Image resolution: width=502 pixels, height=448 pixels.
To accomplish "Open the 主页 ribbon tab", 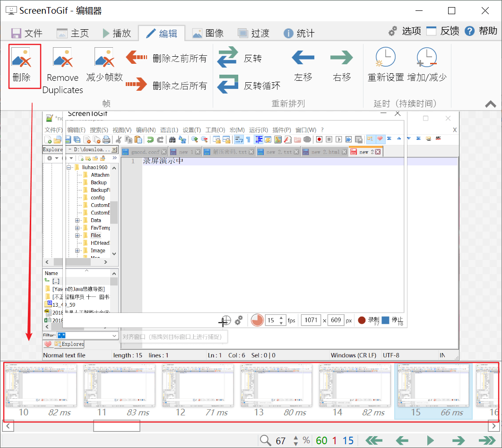I will tap(73, 33).
